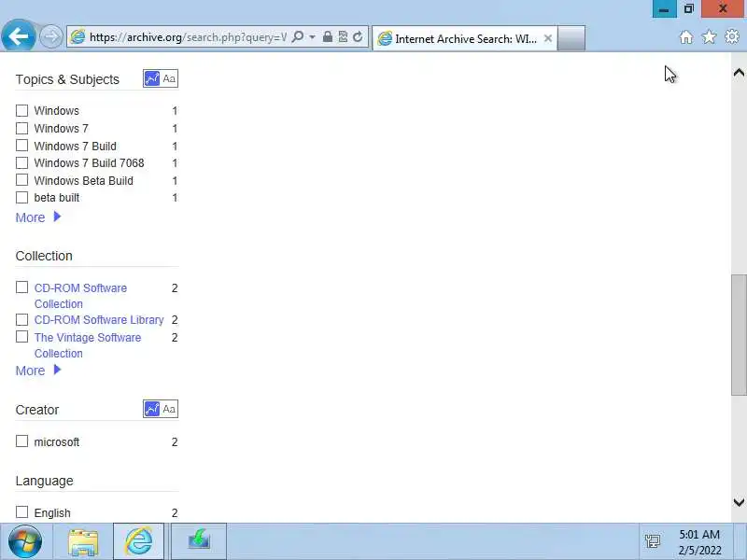Image resolution: width=747 pixels, height=560 pixels.
Task: Show Creator facet as graph view
Action: click(x=151, y=409)
